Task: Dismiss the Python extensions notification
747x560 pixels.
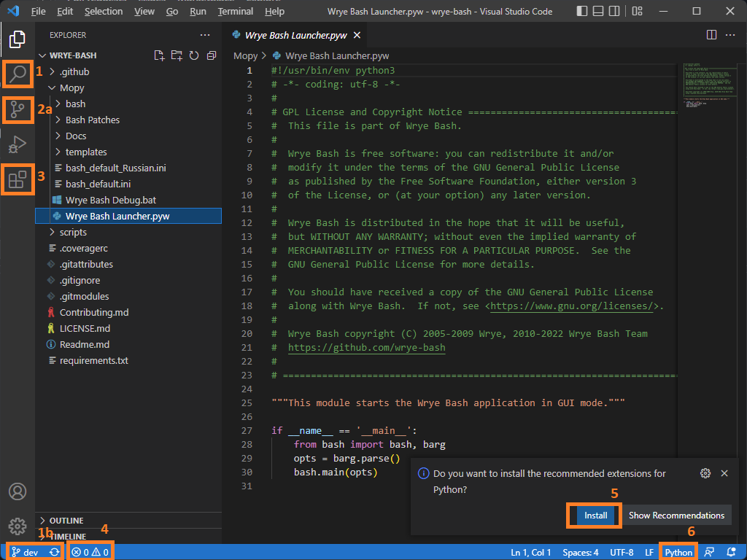Action: pyautogui.click(x=724, y=472)
